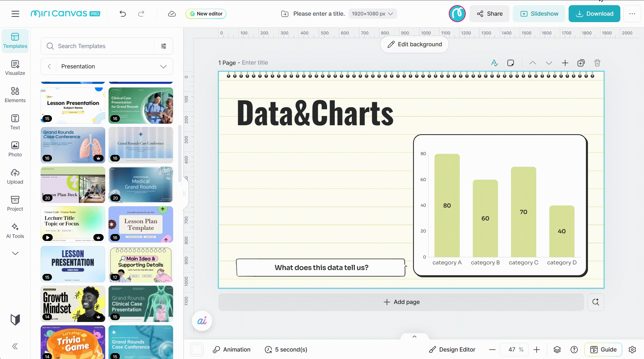Screen dimensions: 644x359
Task: Delete the page with trash icon
Action: 597,63
